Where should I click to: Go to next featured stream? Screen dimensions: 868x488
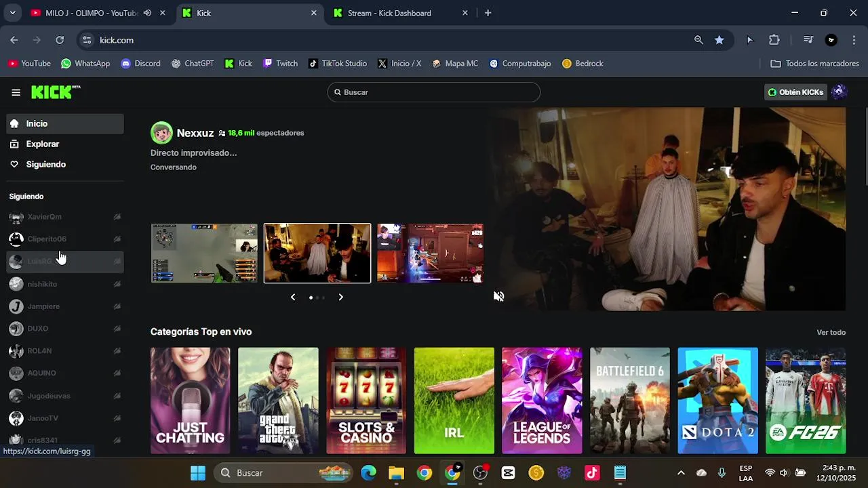click(x=340, y=297)
